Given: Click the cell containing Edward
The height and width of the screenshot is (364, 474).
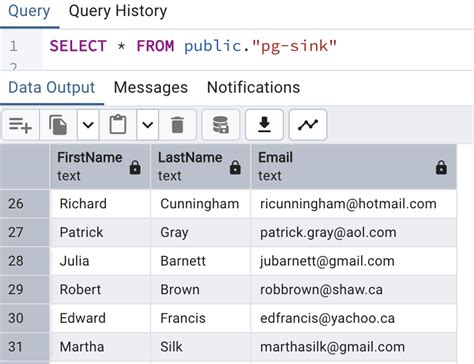Looking at the screenshot, I should (x=100, y=318).
